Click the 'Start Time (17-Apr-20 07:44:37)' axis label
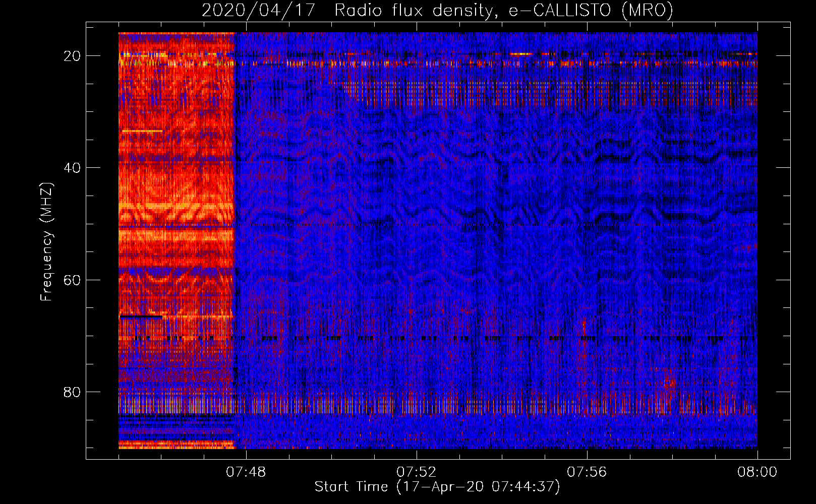This screenshot has width=816, height=504. click(x=437, y=486)
